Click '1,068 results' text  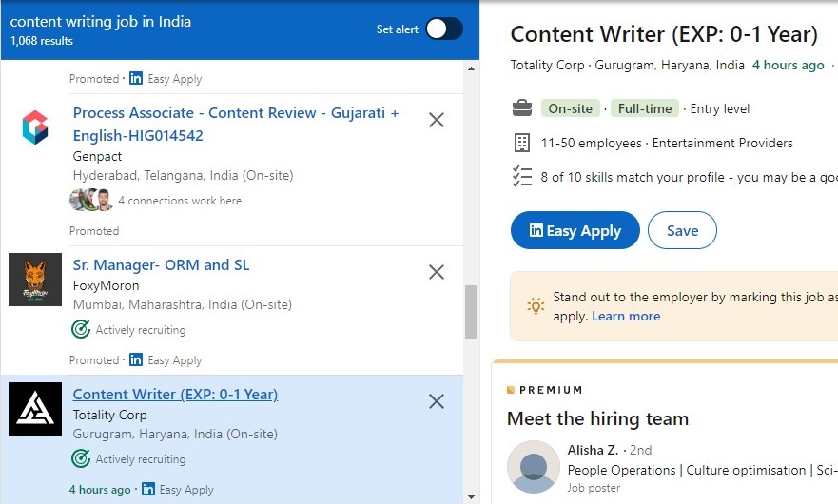[42, 41]
